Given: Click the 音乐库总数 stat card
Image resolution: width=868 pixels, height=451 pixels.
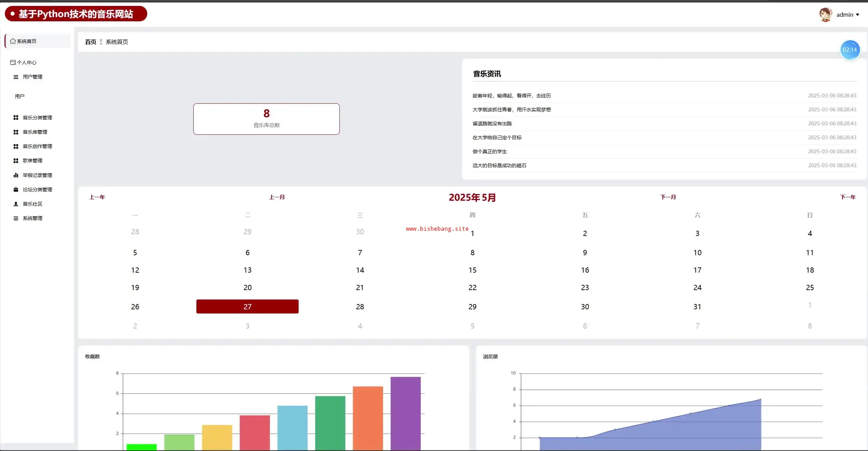Looking at the screenshot, I should click(x=266, y=119).
